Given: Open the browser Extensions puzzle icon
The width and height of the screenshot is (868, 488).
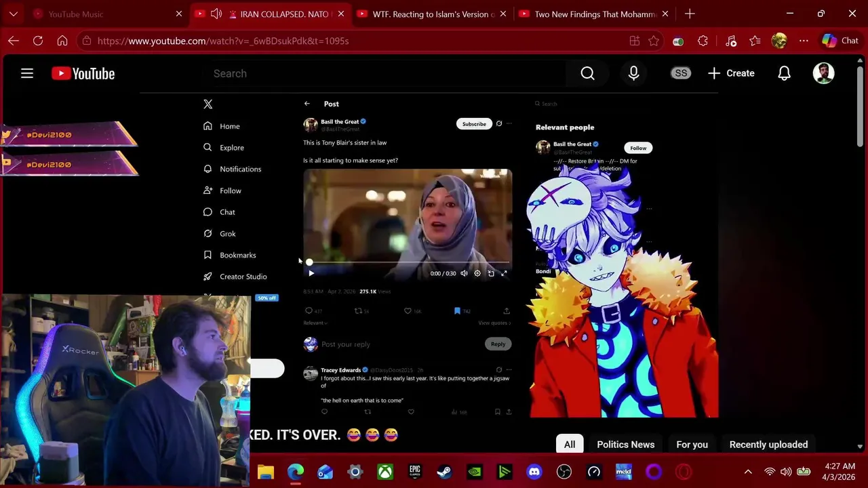Looking at the screenshot, I should (703, 41).
